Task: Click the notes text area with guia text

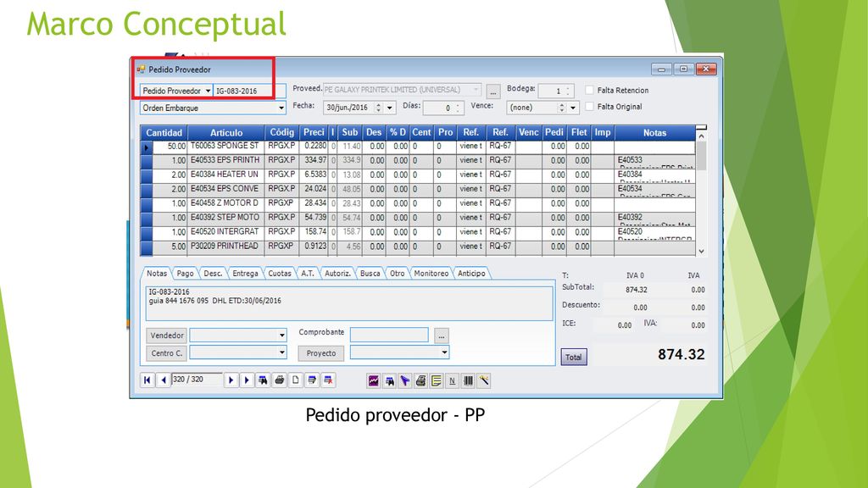Action: pyautogui.click(x=349, y=303)
